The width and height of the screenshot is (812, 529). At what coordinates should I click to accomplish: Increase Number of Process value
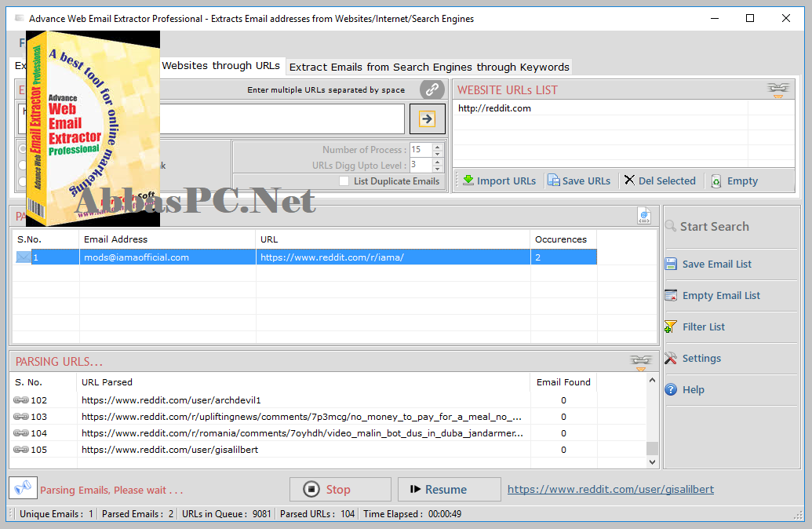point(438,147)
